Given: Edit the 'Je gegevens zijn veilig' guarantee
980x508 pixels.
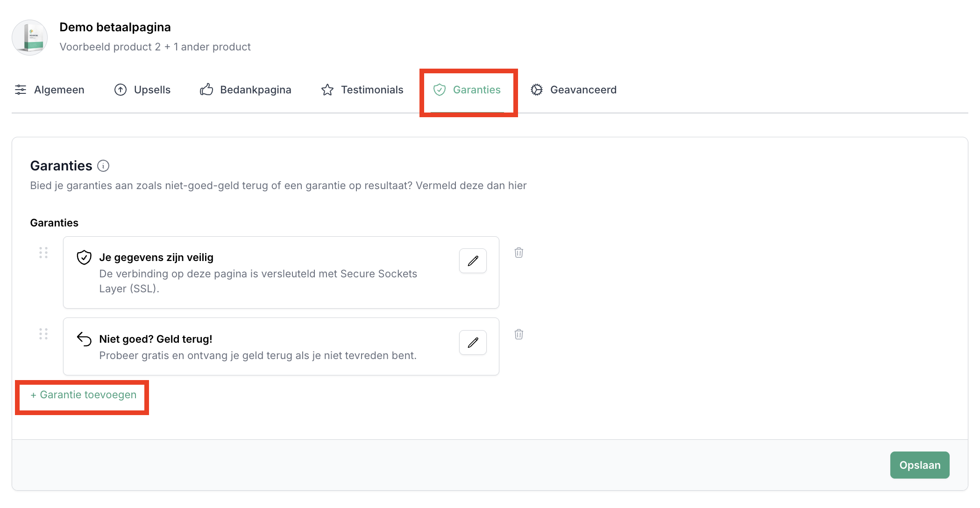Looking at the screenshot, I should [473, 261].
